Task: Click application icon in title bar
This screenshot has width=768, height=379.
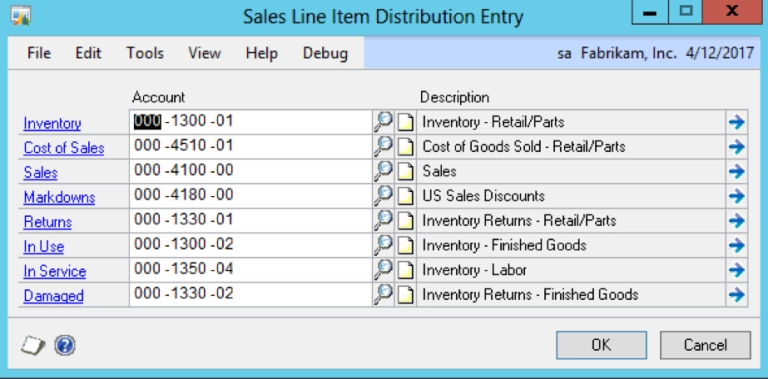Action: coord(21,15)
